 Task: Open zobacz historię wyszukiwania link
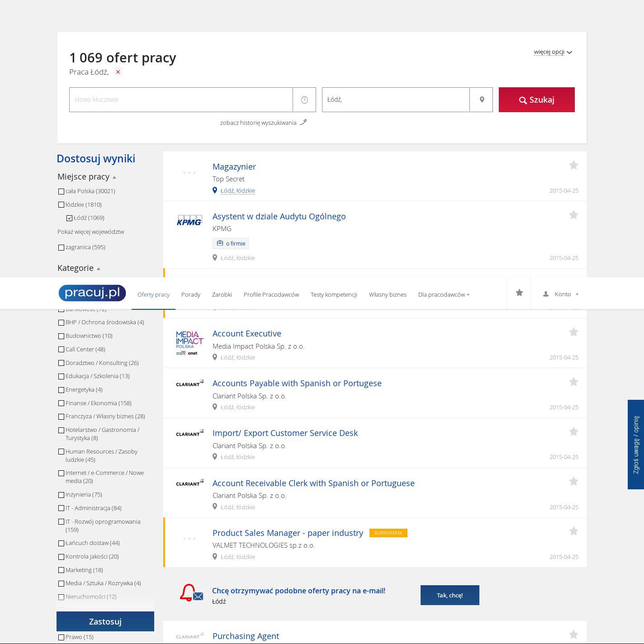pos(258,123)
